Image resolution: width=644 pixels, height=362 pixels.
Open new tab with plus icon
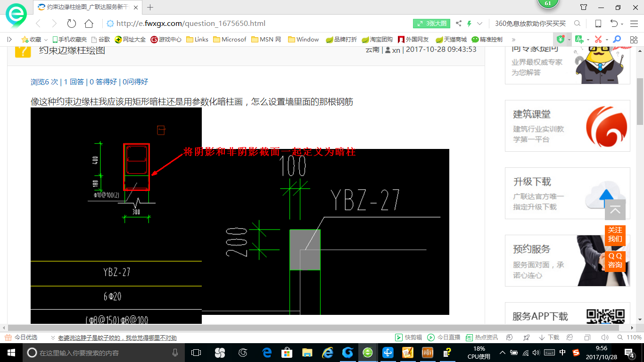click(150, 7)
